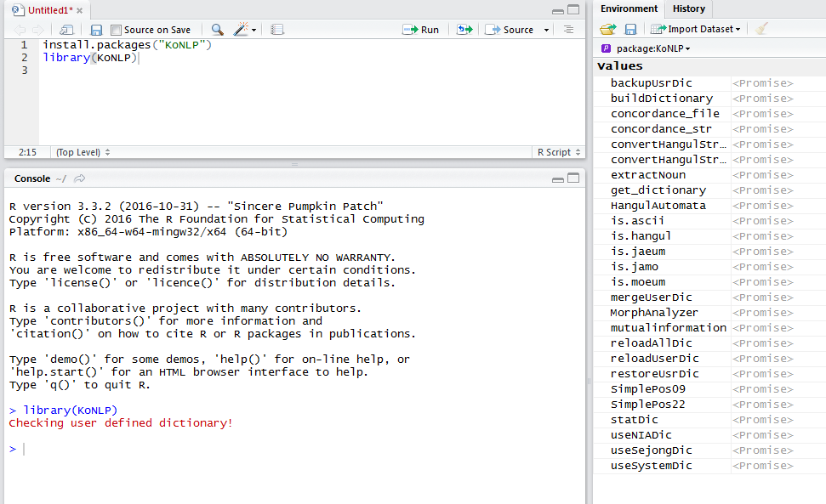Click the Source button

[x=510, y=30]
